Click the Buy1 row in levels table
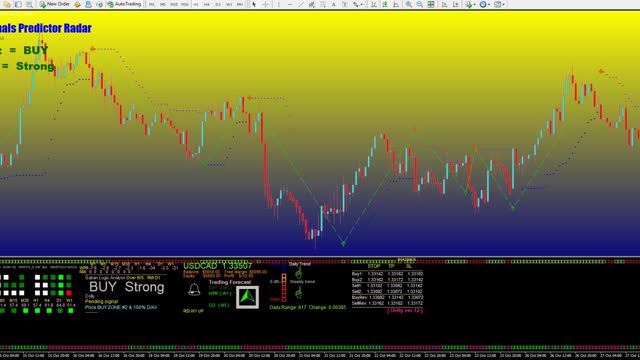This screenshot has width=640, height=360. coord(387,274)
